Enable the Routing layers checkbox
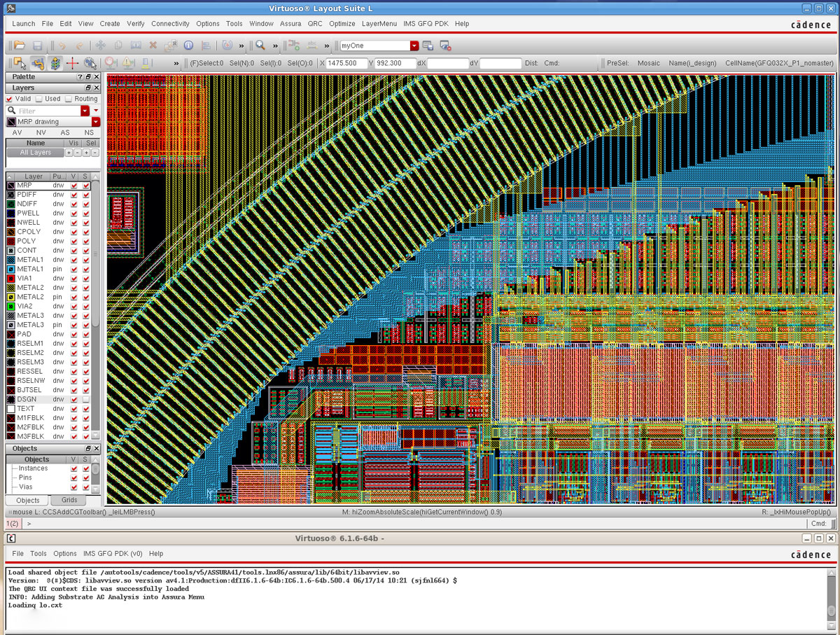 coord(69,99)
